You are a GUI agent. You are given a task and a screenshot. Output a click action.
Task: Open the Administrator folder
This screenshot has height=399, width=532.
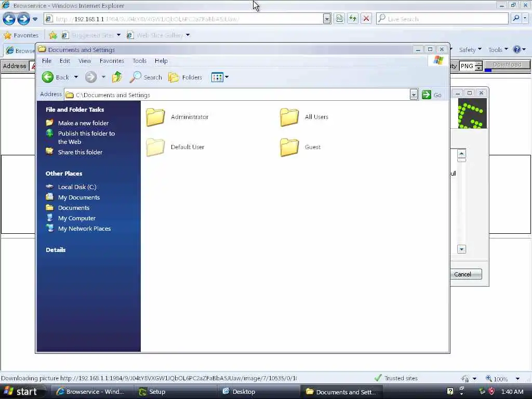pos(178,117)
